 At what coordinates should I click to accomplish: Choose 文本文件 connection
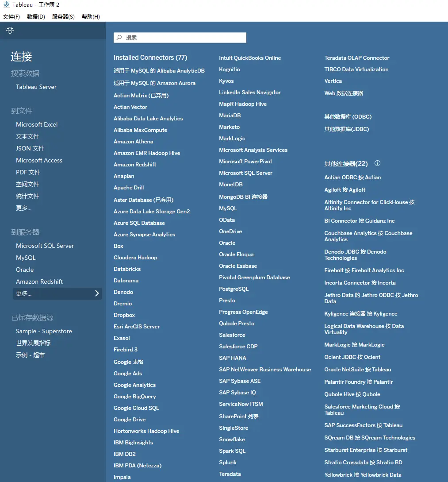tap(27, 136)
